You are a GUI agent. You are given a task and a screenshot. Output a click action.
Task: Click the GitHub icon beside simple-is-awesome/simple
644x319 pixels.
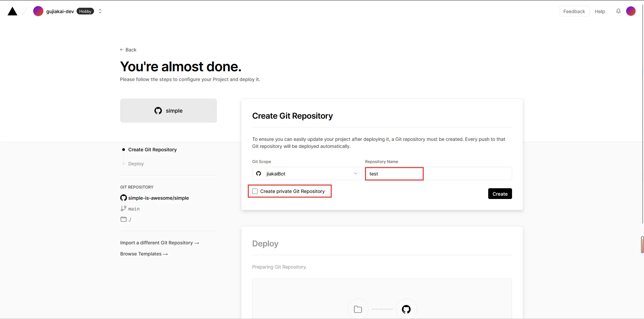(124, 198)
